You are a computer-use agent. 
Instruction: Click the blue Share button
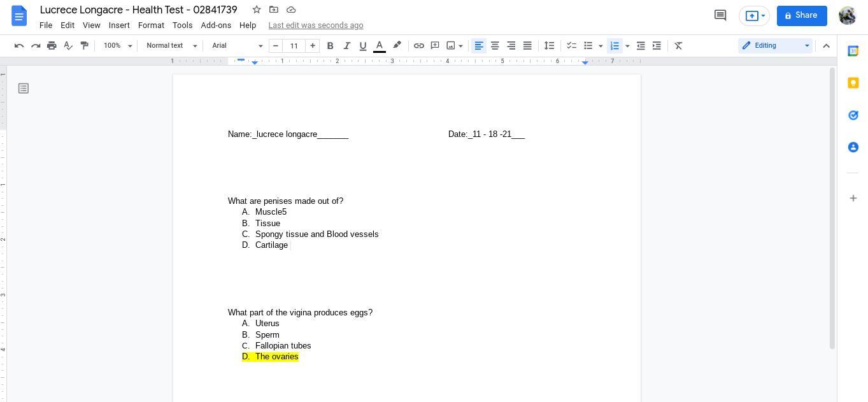click(801, 16)
